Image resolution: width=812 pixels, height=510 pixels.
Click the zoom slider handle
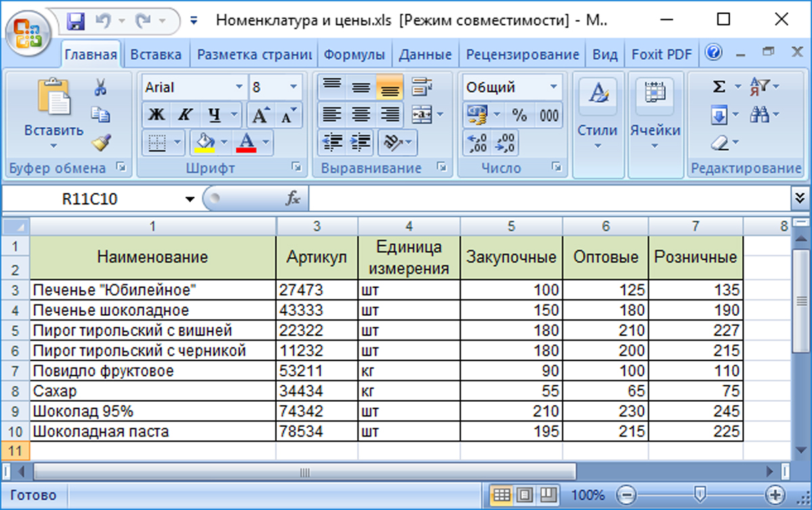(701, 493)
